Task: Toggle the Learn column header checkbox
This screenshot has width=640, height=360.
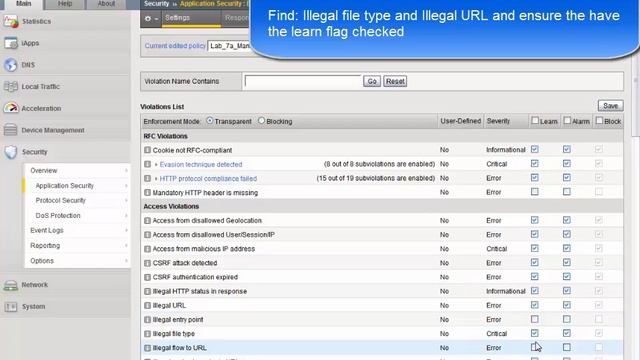Action: (x=535, y=121)
